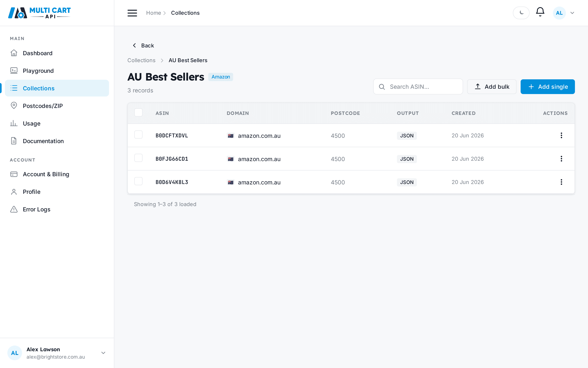The height and width of the screenshot is (368, 588).
Task: Click the ASIN column header
Action: point(162,113)
